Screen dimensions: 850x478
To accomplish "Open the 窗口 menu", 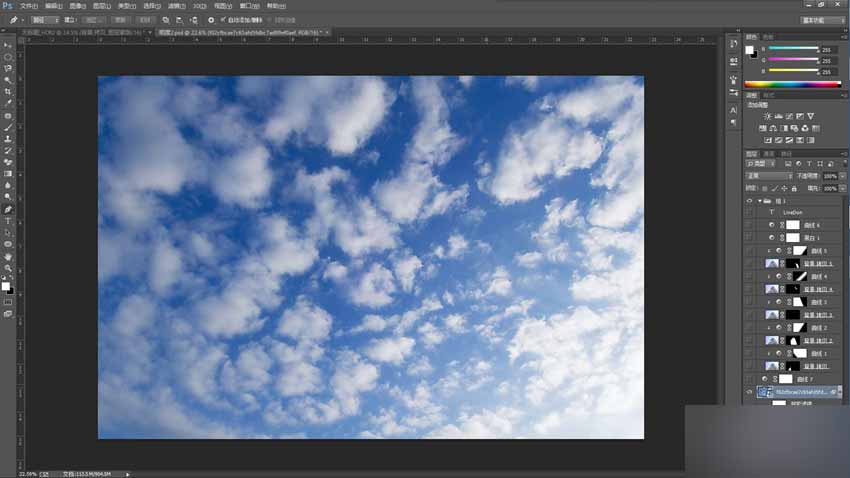I will click(x=249, y=6).
